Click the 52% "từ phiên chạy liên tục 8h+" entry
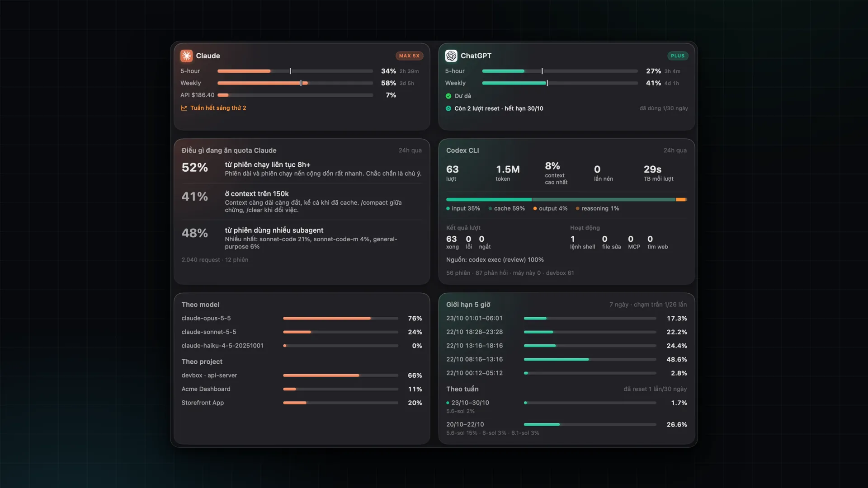868x488 pixels. (x=302, y=169)
